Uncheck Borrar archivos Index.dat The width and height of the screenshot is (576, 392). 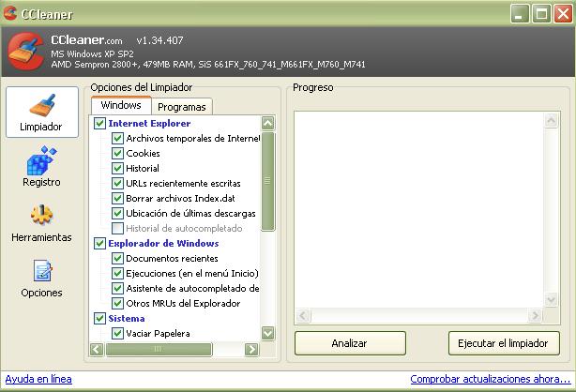[117, 199]
